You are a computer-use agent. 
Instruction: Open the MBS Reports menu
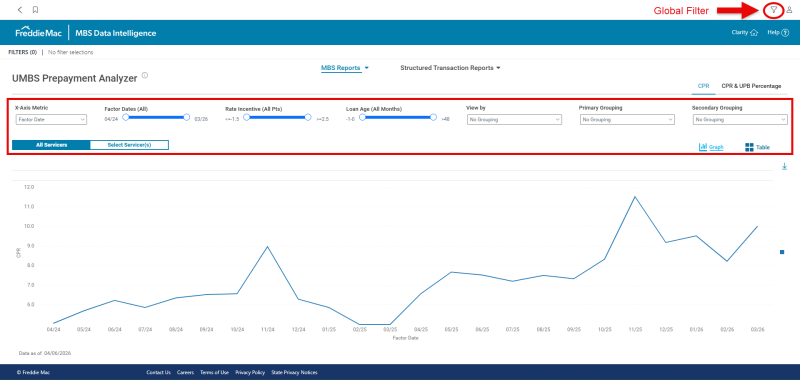pyautogui.click(x=344, y=68)
